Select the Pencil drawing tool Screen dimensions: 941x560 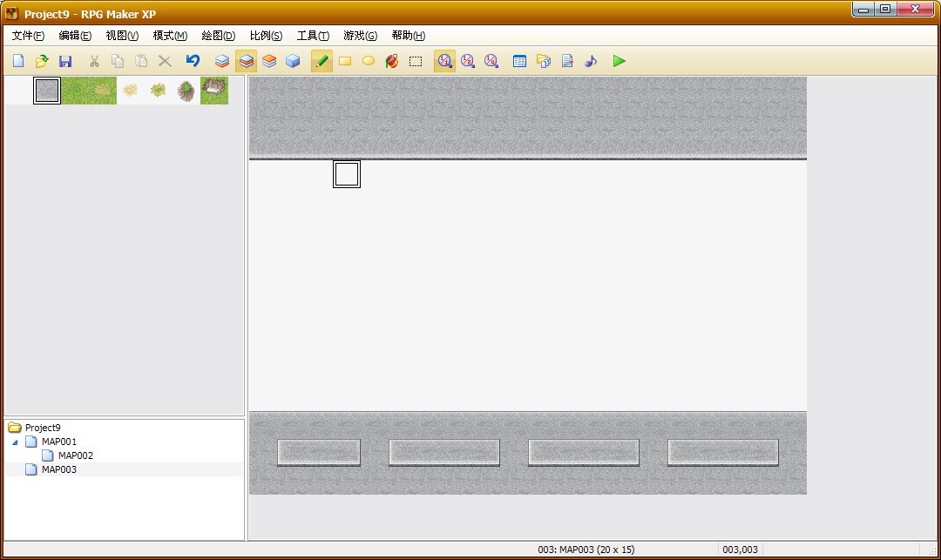pyautogui.click(x=322, y=61)
